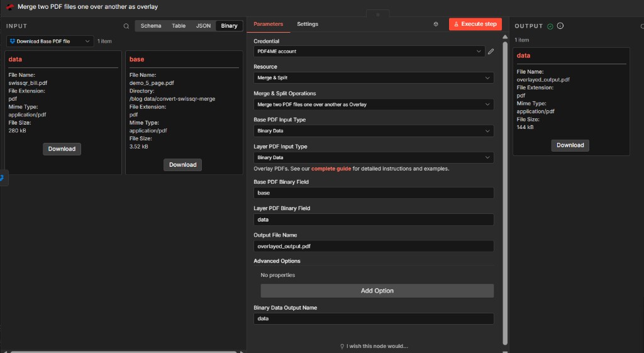Screen dimensions: 644x353
Task: Click the search icon in the Input panel
Action: [x=126, y=26]
